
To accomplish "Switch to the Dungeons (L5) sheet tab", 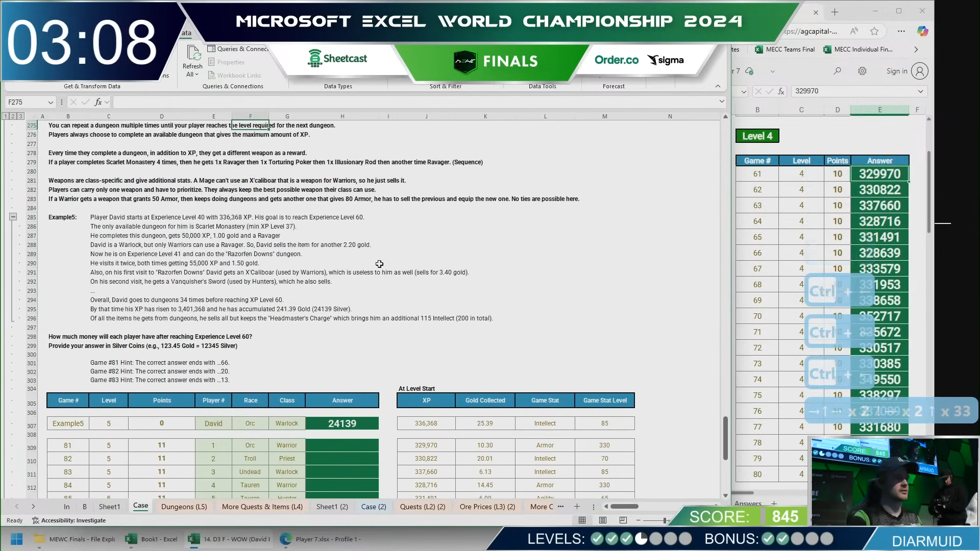I will [184, 507].
